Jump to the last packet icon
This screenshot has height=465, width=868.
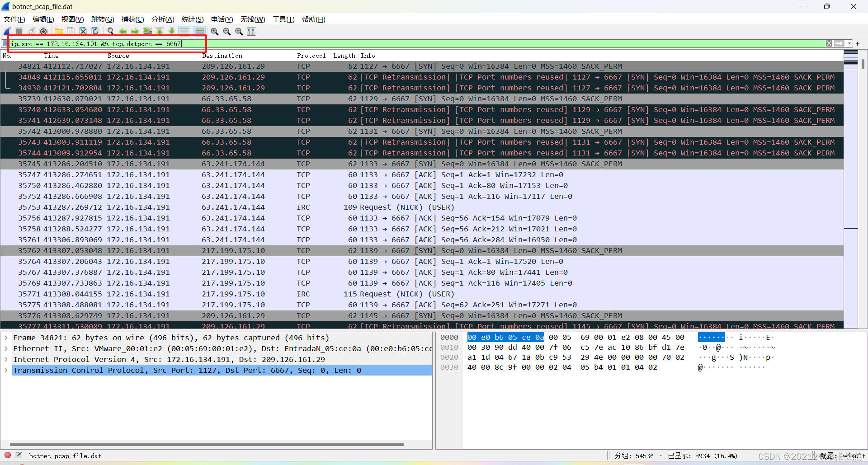(x=172, y=31)
